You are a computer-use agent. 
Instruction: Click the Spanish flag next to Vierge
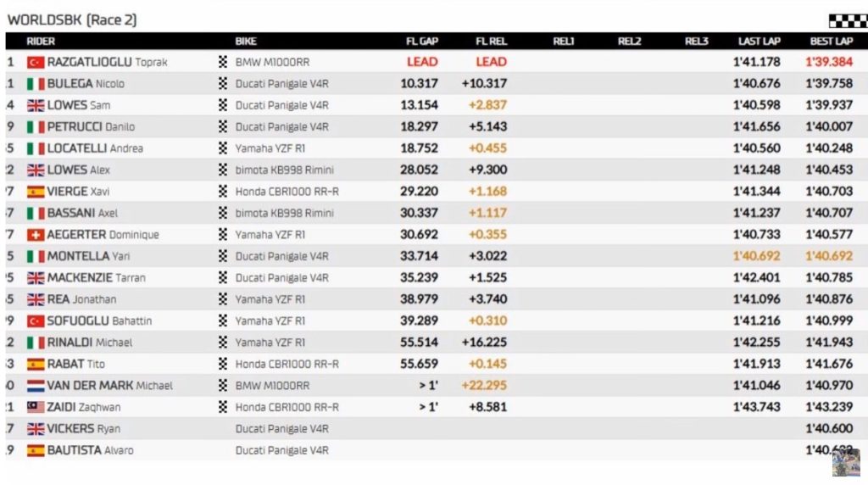pyautogui.click(x=36, y=192)
